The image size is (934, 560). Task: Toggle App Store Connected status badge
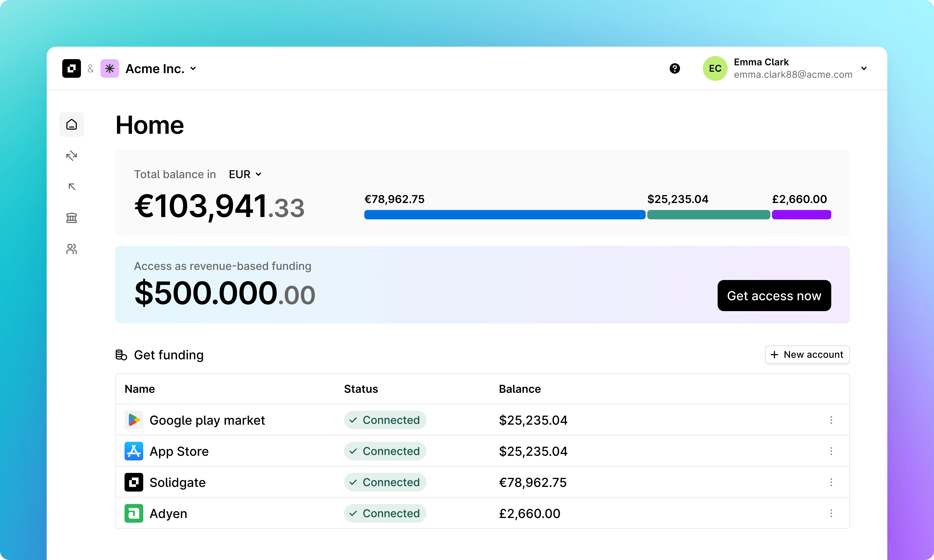385,451
